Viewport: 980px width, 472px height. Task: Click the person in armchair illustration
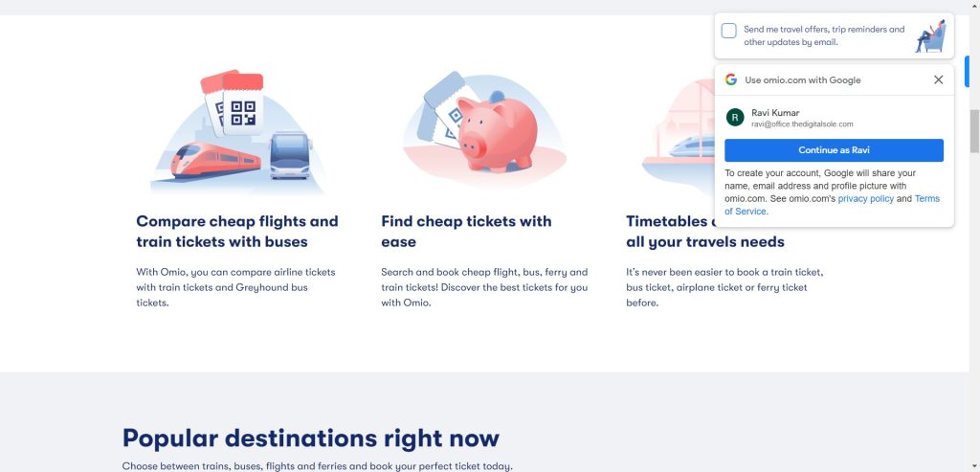[930, 36]
